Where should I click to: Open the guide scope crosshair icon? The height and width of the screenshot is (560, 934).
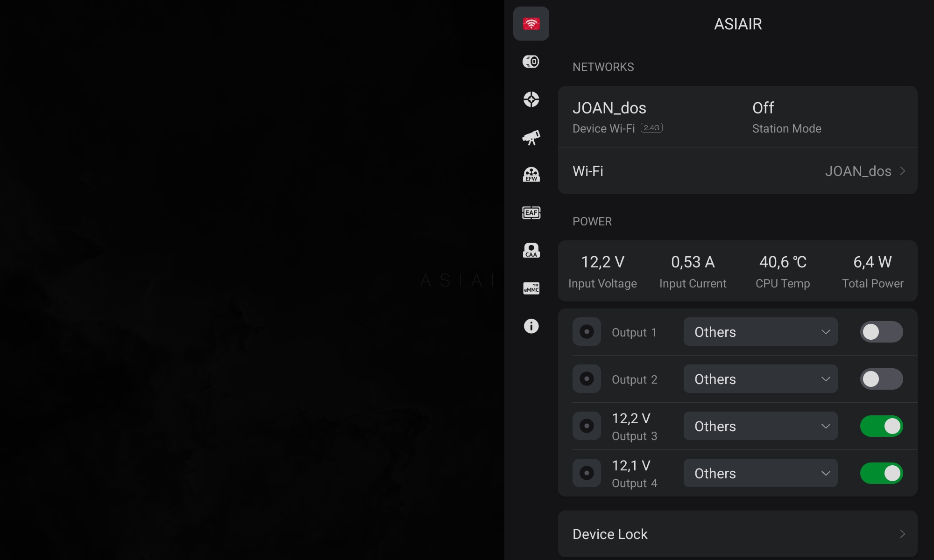click(x=531, y=99)
